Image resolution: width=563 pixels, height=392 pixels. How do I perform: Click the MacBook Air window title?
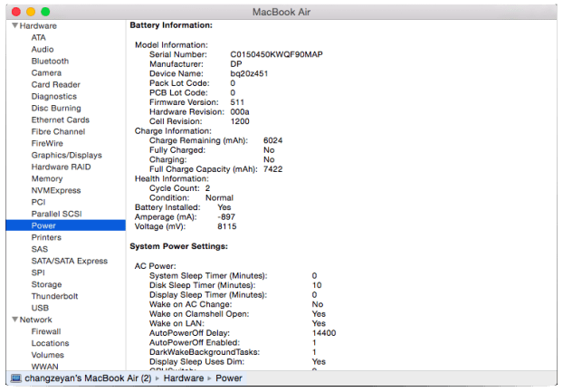tap(281, 12)
